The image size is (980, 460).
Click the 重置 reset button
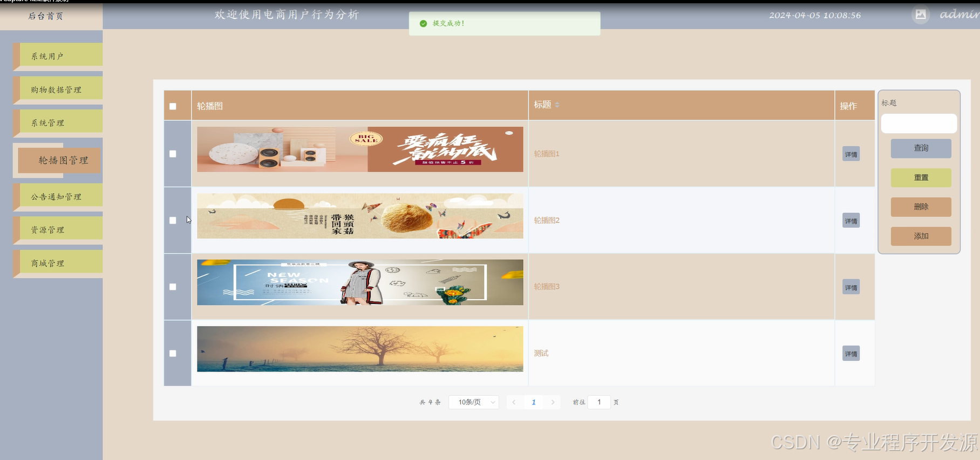tap(921, 178)
